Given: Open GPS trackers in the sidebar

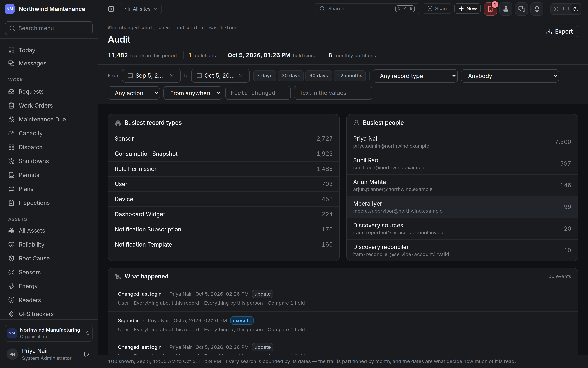Looking at the screenshot, I should pyautogui.click(x=49, y=314).
